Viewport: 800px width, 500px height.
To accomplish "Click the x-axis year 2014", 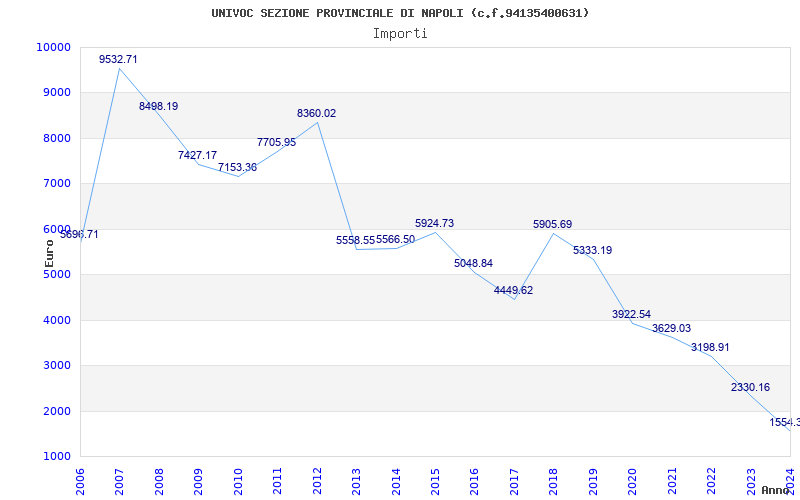I will (x=396, y=480).
